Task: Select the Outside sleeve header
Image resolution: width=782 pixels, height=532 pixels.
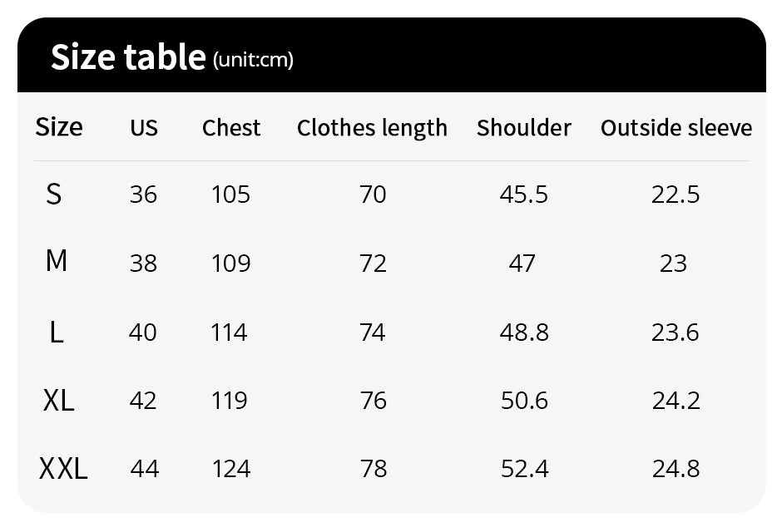Action: pyautogui.click(x=676, y=128)
